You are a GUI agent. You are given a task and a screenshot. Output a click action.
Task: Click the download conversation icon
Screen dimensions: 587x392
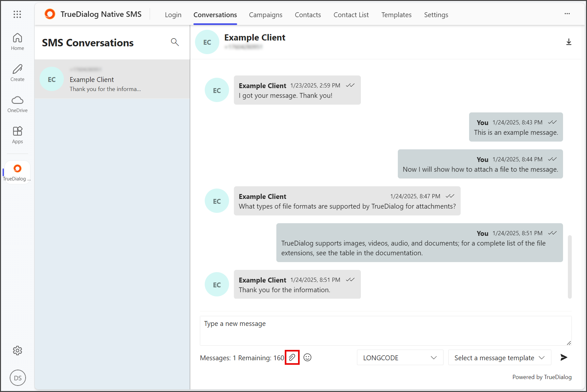(569, 42)
